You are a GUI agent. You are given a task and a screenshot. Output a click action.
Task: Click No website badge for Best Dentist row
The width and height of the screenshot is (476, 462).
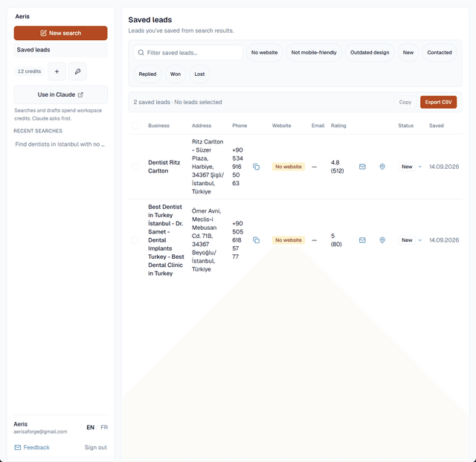click(x=289, y=240)
